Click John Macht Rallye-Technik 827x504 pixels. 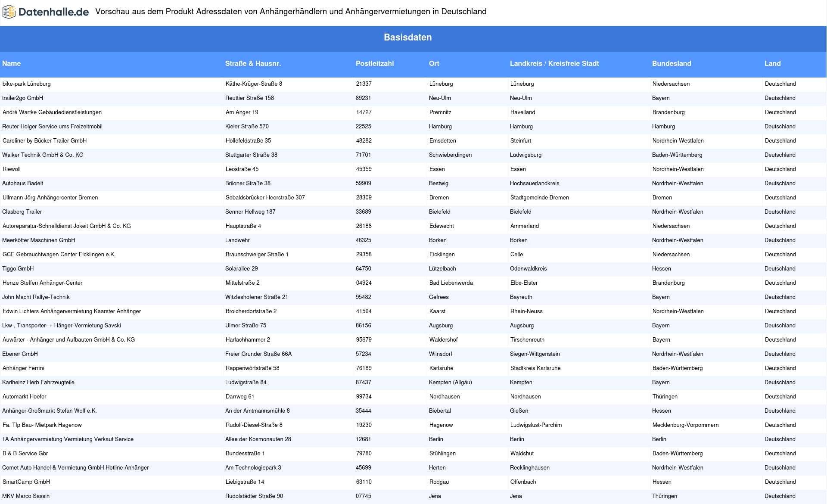[36, 297]
